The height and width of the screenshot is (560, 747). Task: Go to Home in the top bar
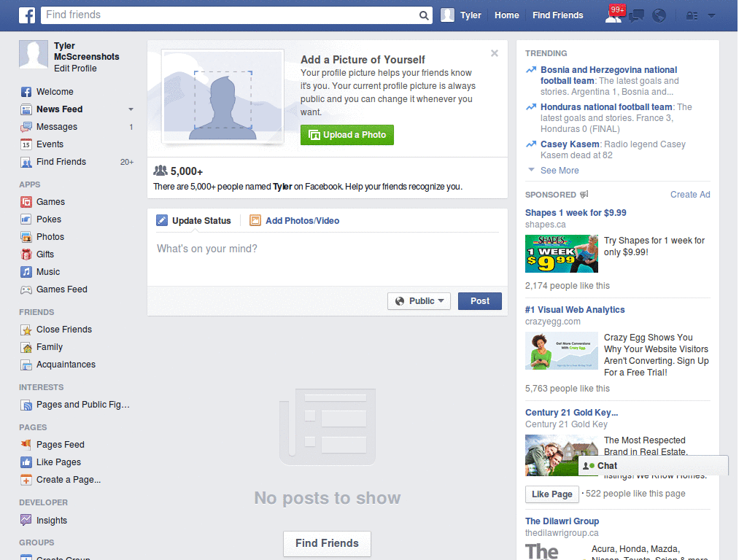tap(506, 15)
